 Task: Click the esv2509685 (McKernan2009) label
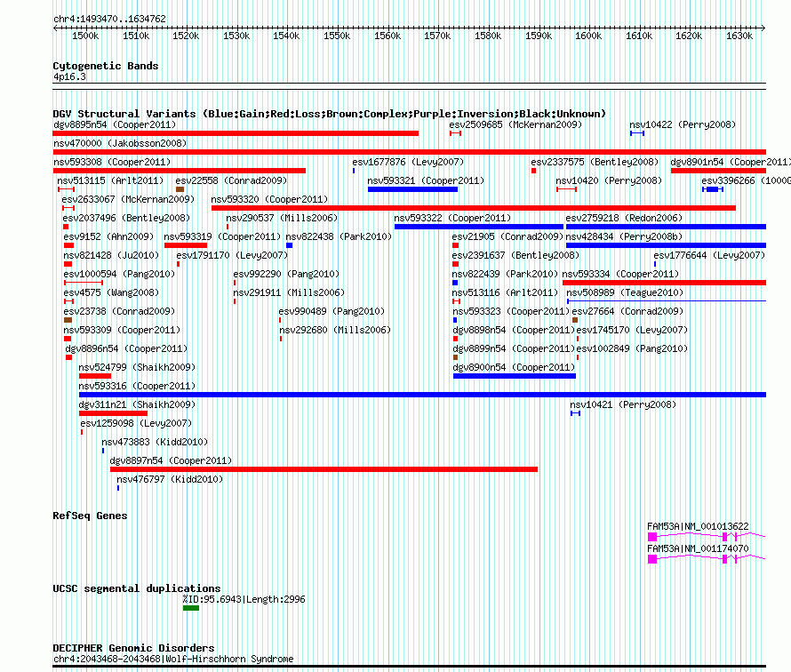pos(515,124)
